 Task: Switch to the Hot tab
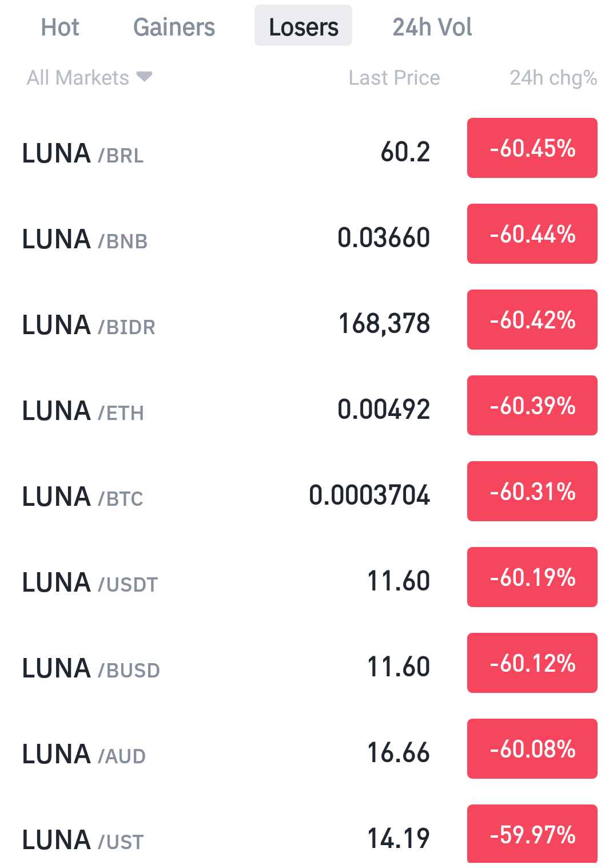coord(60,27)
